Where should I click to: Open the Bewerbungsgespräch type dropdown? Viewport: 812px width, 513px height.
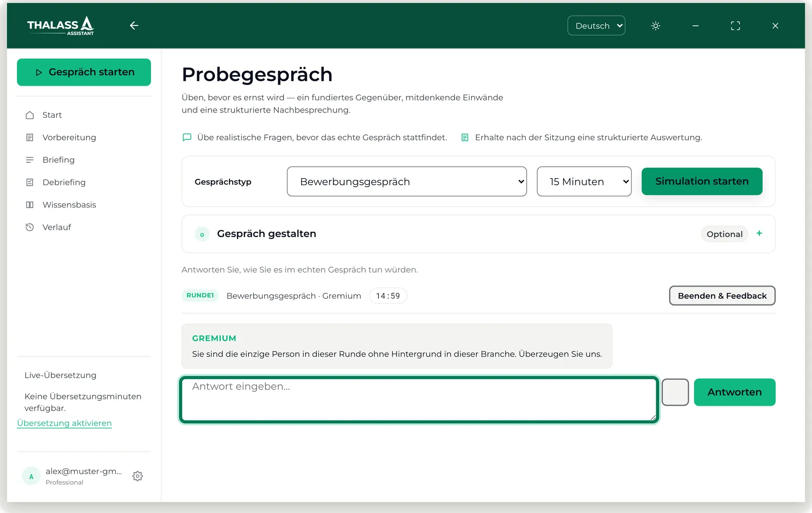click(406, 181)
